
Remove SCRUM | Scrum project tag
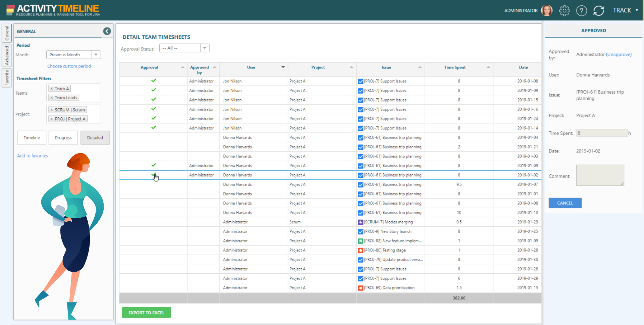click(x=51, y=110)
